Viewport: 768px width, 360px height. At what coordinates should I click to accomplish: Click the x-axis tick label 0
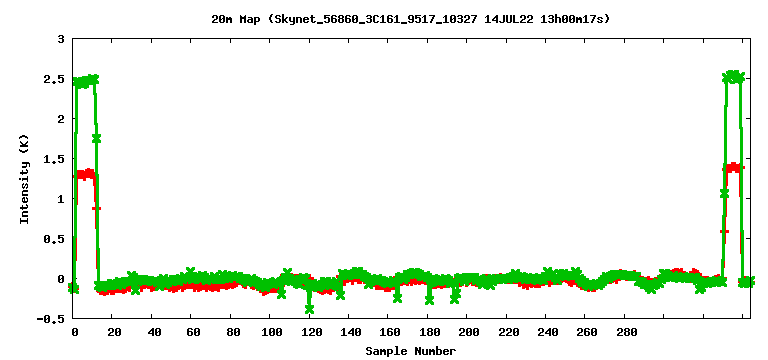pos(74,332)
